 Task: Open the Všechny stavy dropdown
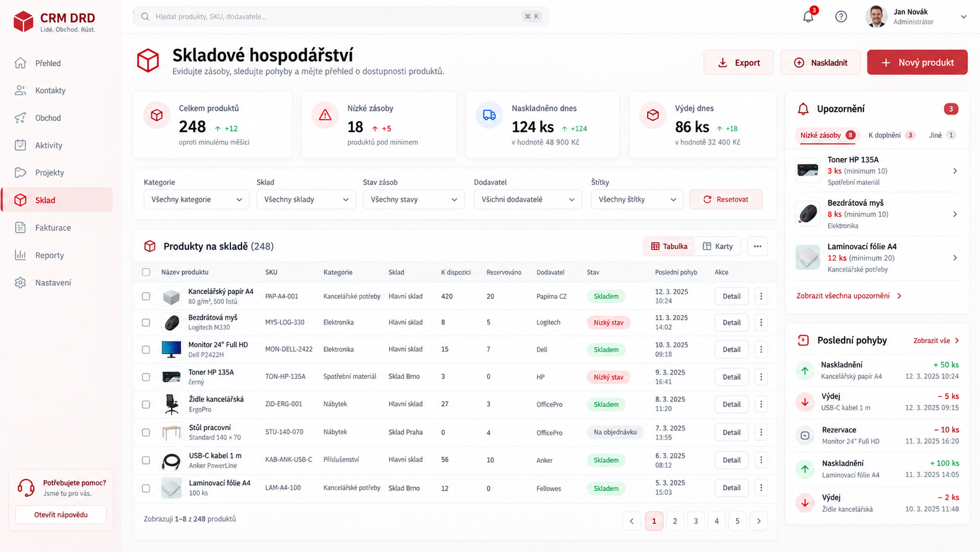[x=413, y=199]
